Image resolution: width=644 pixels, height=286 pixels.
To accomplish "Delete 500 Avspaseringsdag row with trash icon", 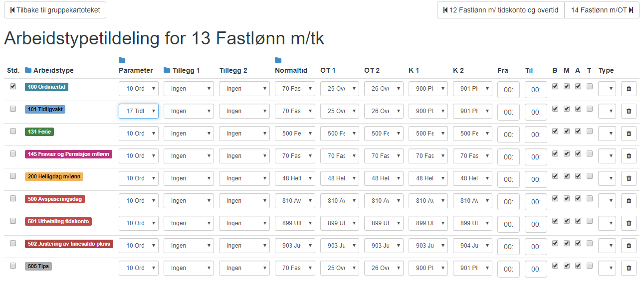I will [629, 201].
